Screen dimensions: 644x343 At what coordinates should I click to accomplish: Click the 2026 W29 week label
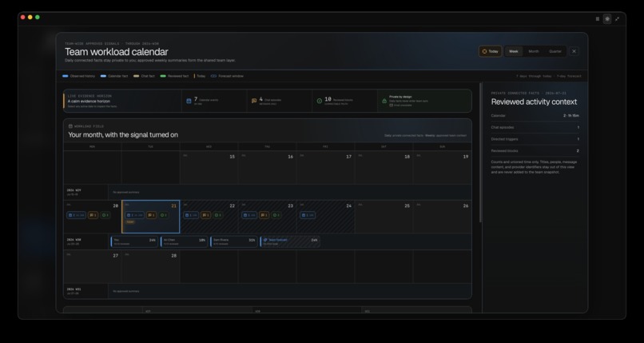point(74,190)
